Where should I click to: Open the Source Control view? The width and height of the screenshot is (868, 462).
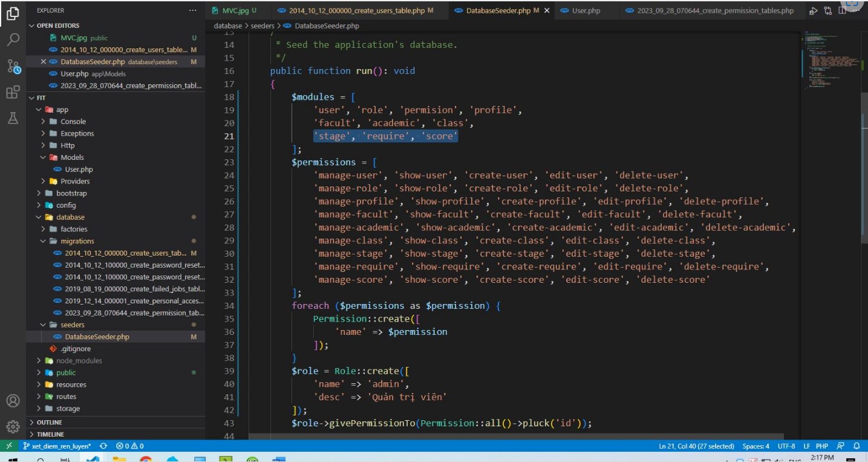point(13,67)
